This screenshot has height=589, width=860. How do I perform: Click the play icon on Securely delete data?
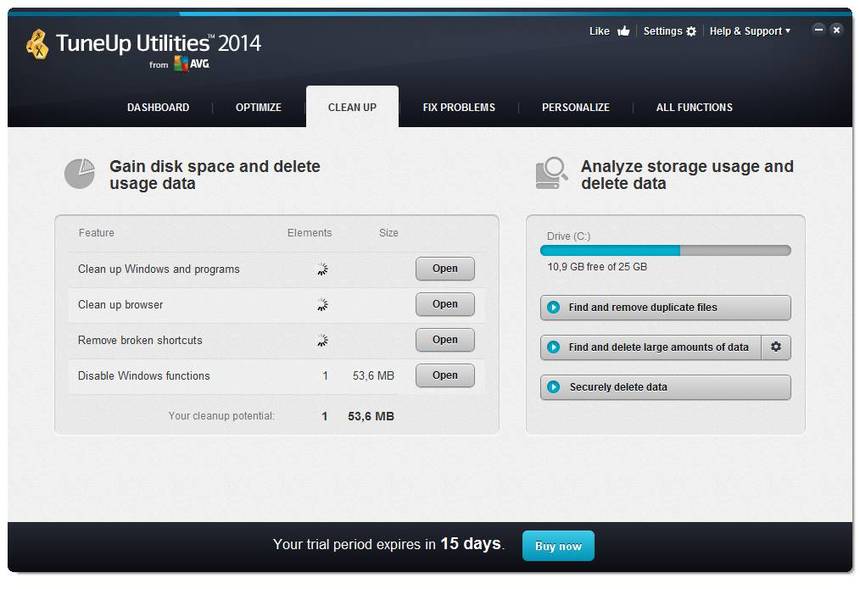click(x=553, y=387)
